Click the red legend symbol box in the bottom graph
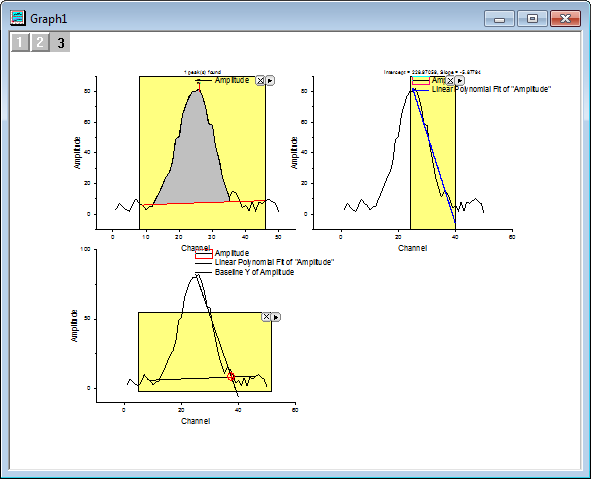This screenshot has width=591, height=479. 204,254
